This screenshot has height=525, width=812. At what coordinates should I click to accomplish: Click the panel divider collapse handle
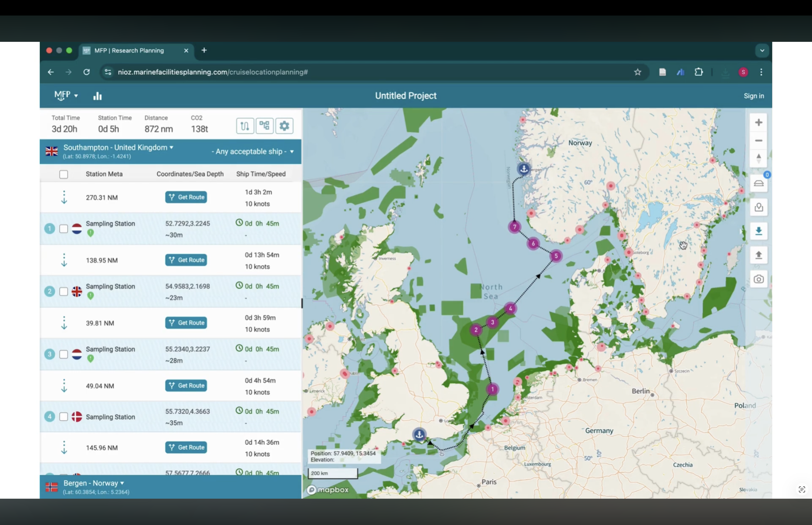(302, 303)
